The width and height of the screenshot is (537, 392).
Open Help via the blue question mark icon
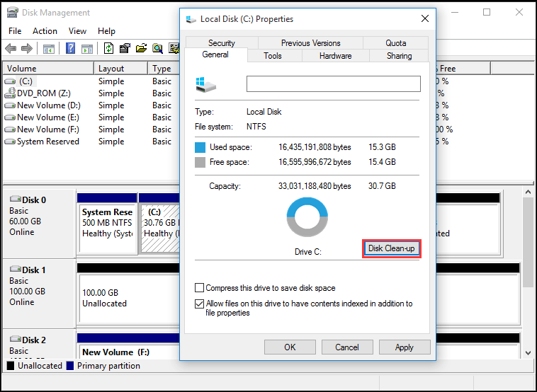70,48
